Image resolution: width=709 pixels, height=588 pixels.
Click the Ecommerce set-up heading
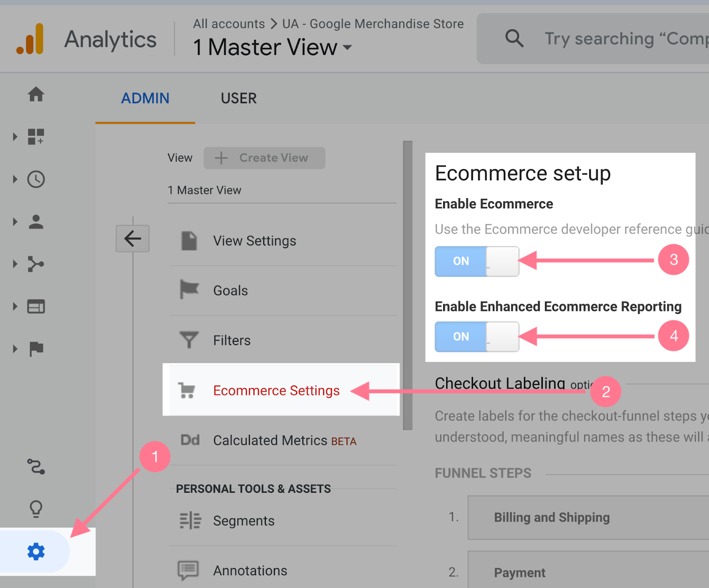[523, 173]
